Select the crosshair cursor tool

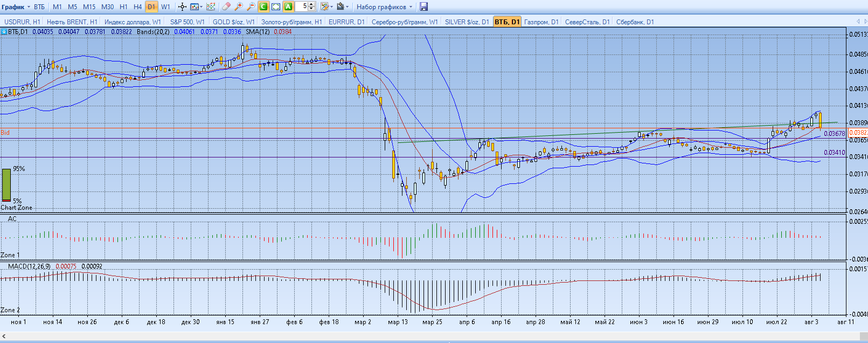coord(182,7)
